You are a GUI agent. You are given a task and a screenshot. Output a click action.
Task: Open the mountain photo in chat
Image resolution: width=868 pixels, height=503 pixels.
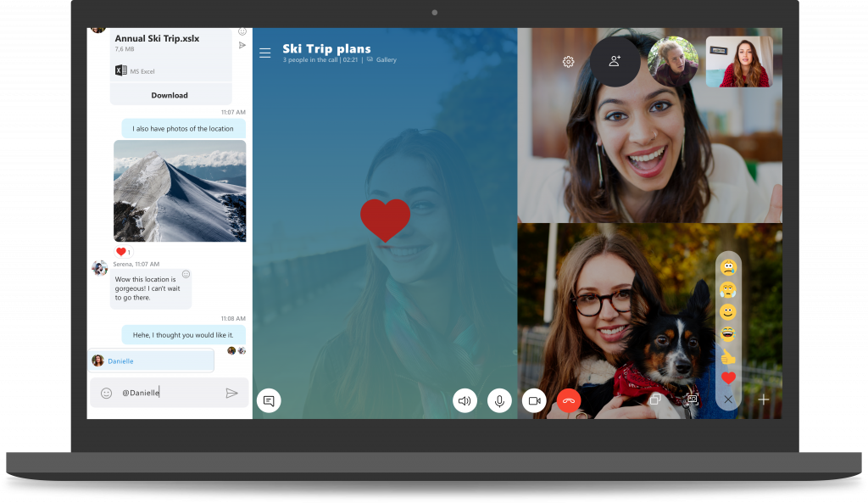(180, 191)
